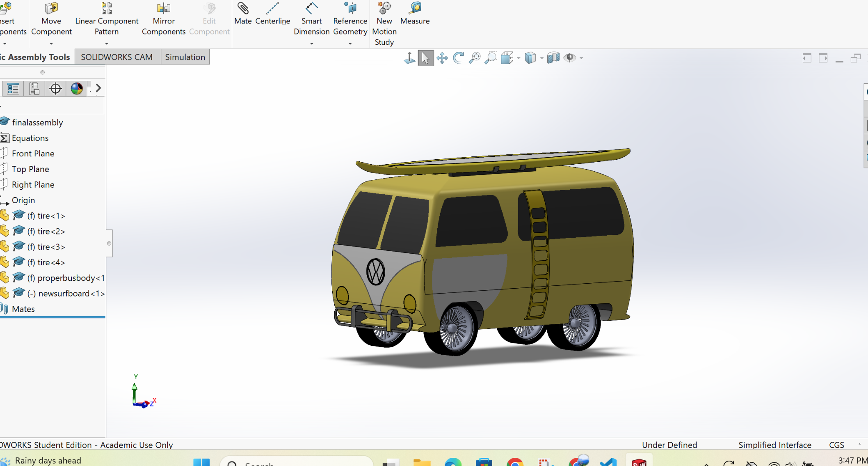Image resolution: width=868 pixels, height=466 pixels.
Task: Click the left panel collapse icon in viewport
Action: (807, 58)
